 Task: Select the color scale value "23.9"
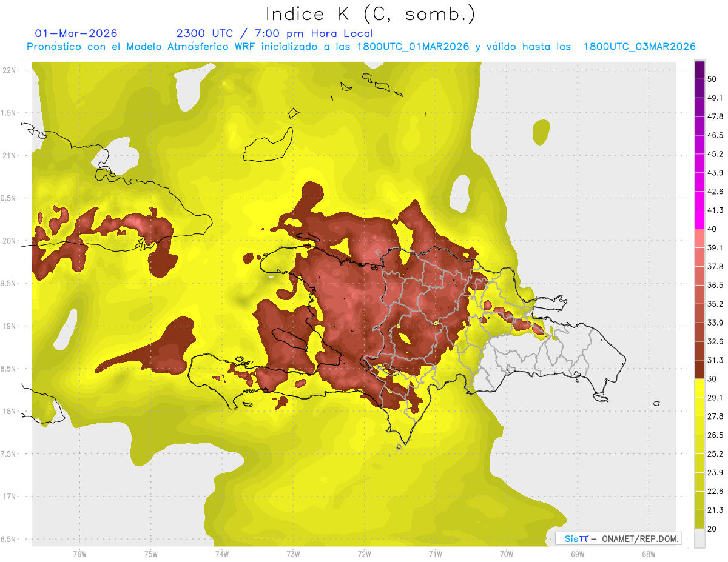(x=715, y=473)
